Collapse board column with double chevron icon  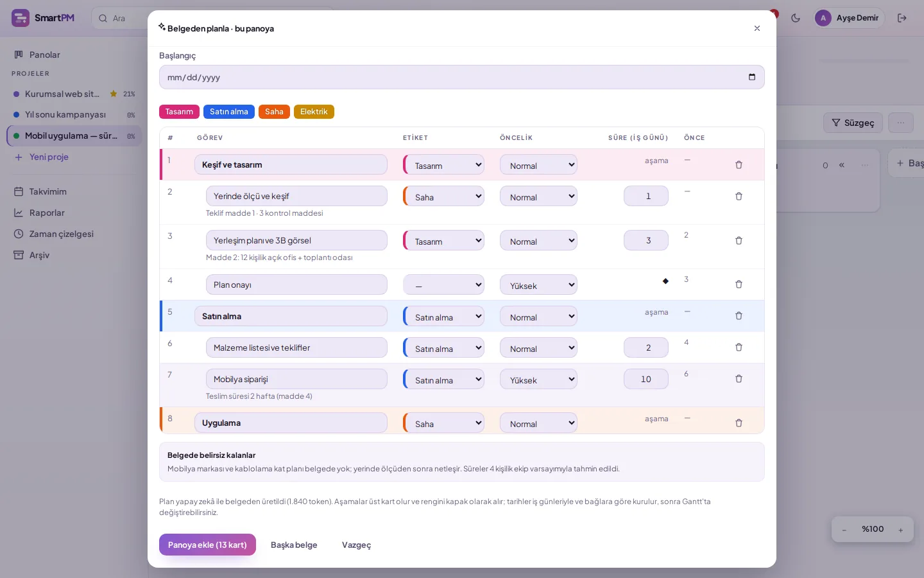[842, 165]
